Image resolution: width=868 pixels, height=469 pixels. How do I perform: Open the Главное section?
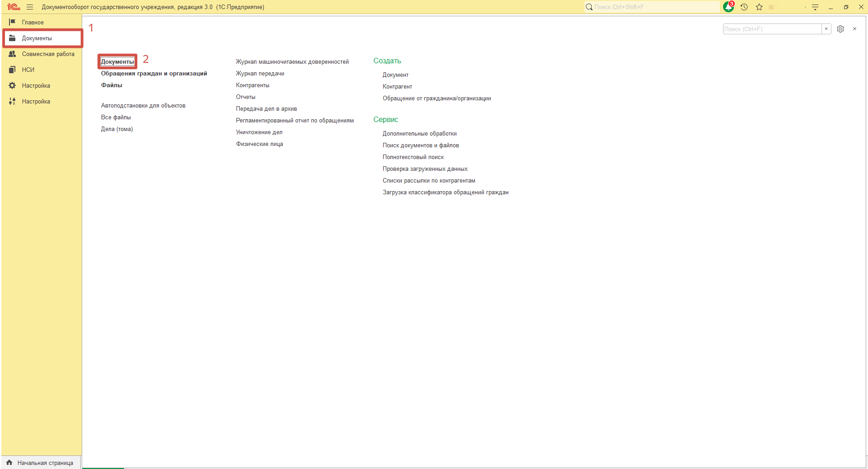[x=32, y=22]
